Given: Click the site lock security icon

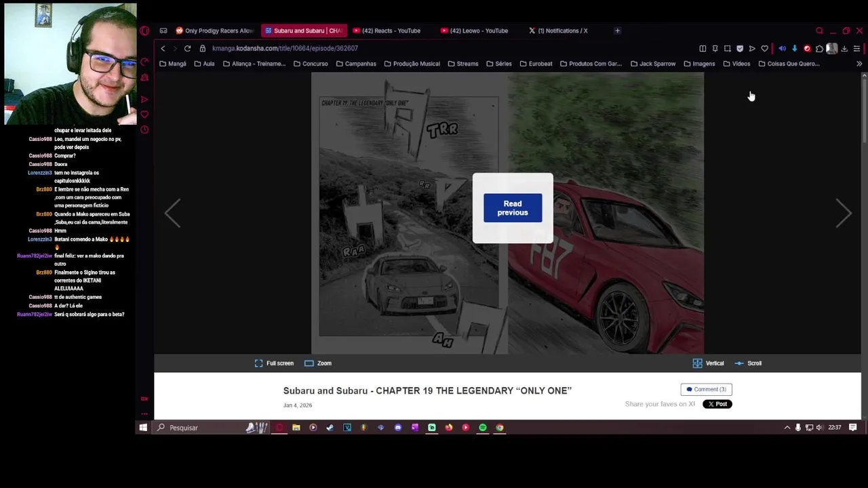Looking at the screenshot, I should click(x=202, y=48).
